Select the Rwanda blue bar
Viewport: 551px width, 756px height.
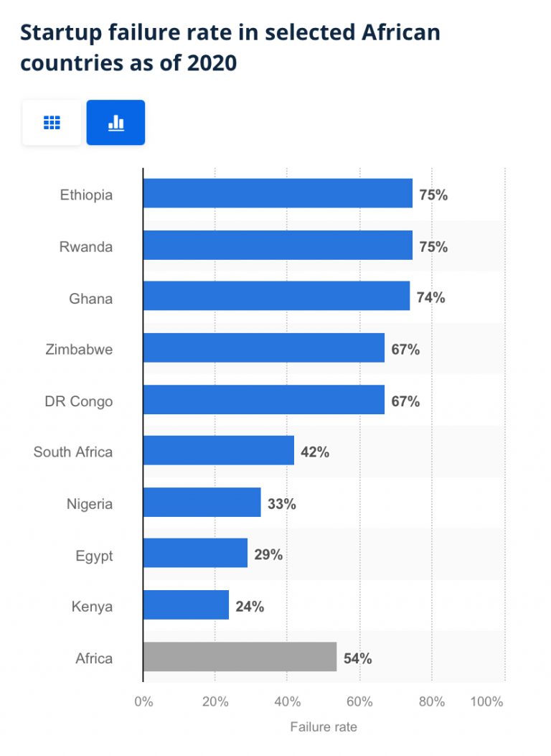point(278,246)
